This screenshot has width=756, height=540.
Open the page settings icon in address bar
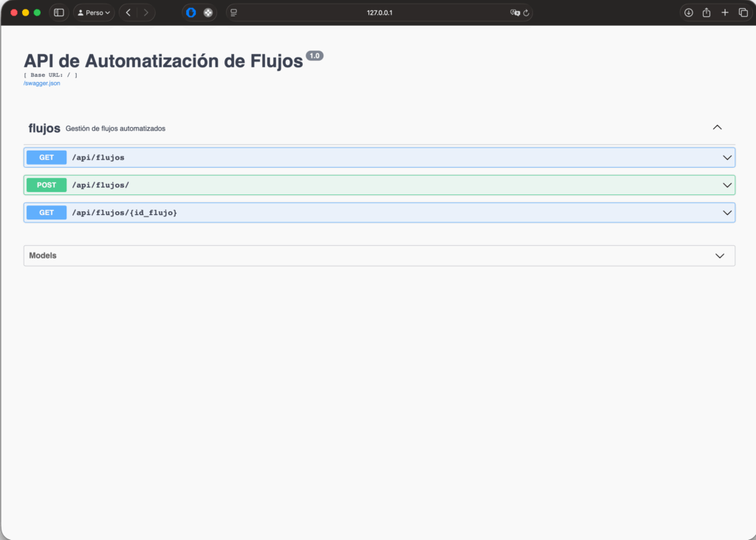tap(233, 13)
